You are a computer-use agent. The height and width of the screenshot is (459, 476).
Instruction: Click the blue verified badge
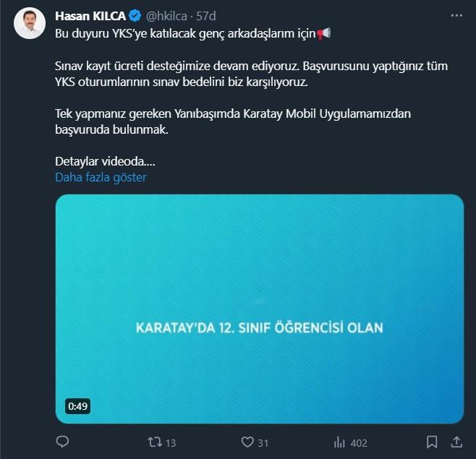(134, 17)
